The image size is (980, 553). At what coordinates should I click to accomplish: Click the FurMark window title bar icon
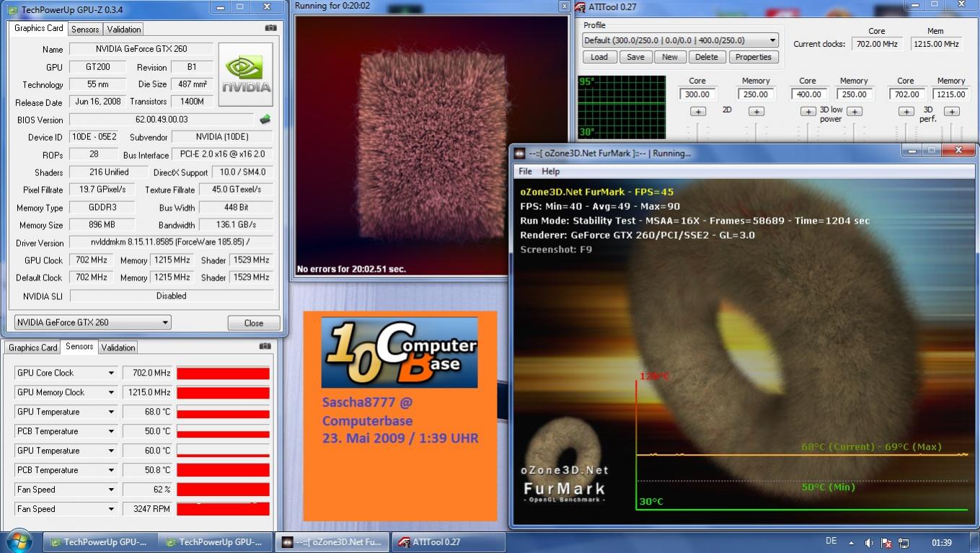point(519,153)
